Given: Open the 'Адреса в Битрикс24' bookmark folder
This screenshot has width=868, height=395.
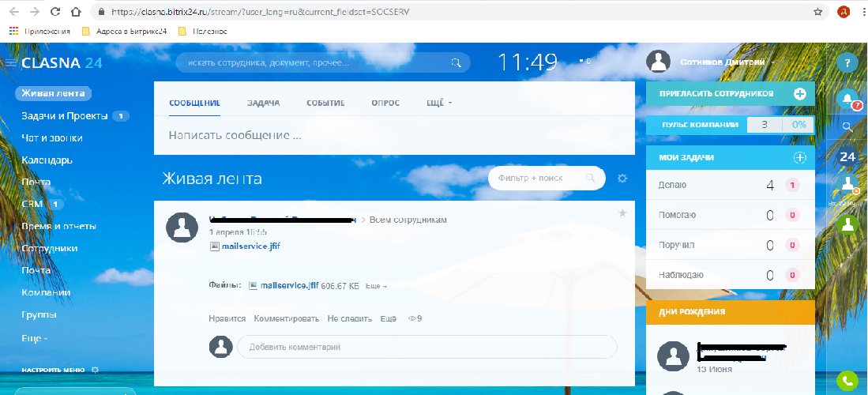Looking at the screenshot, I should point(124,32).
